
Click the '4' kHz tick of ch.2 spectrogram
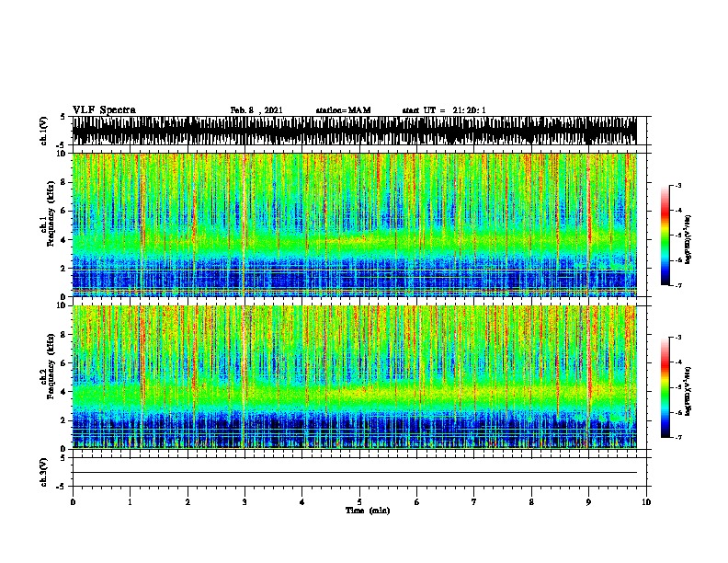click(64, 392)
